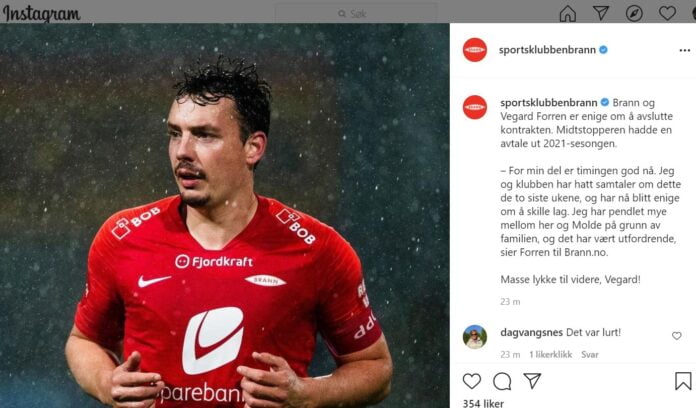Share post using paper plane icon below comments
This screenshot has width=696, height=408.
tap(532, 380)
